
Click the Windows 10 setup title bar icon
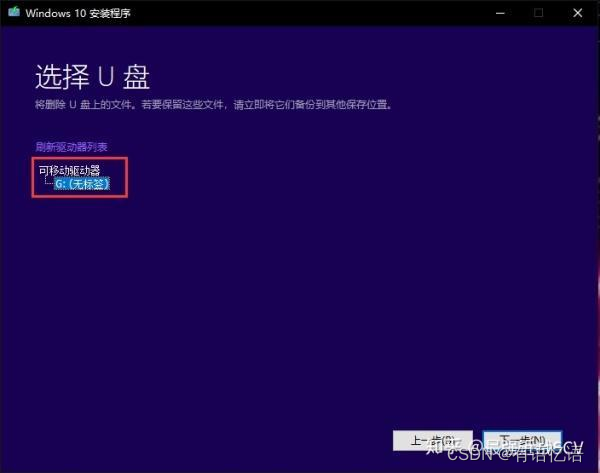(14, 12)
